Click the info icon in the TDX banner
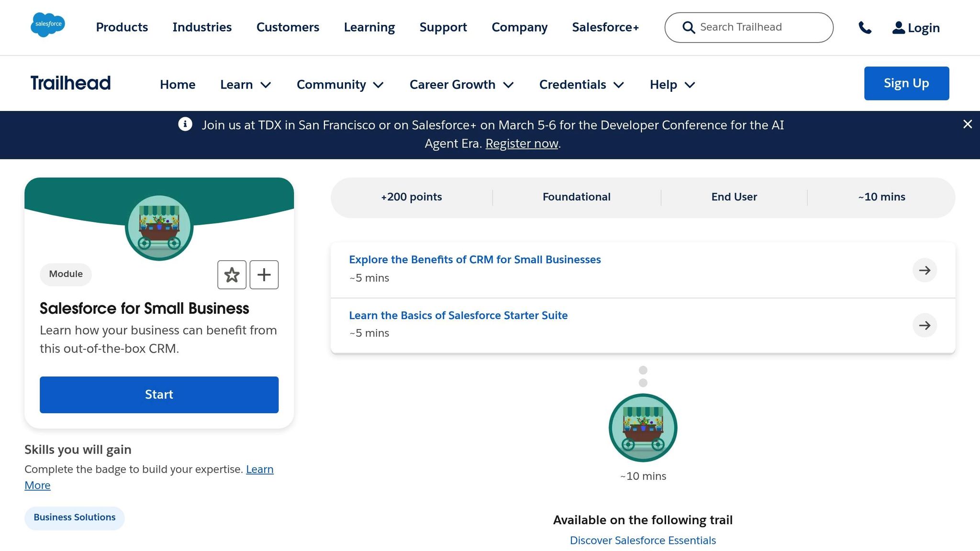980x551 pixels. (x=185, y=124)
